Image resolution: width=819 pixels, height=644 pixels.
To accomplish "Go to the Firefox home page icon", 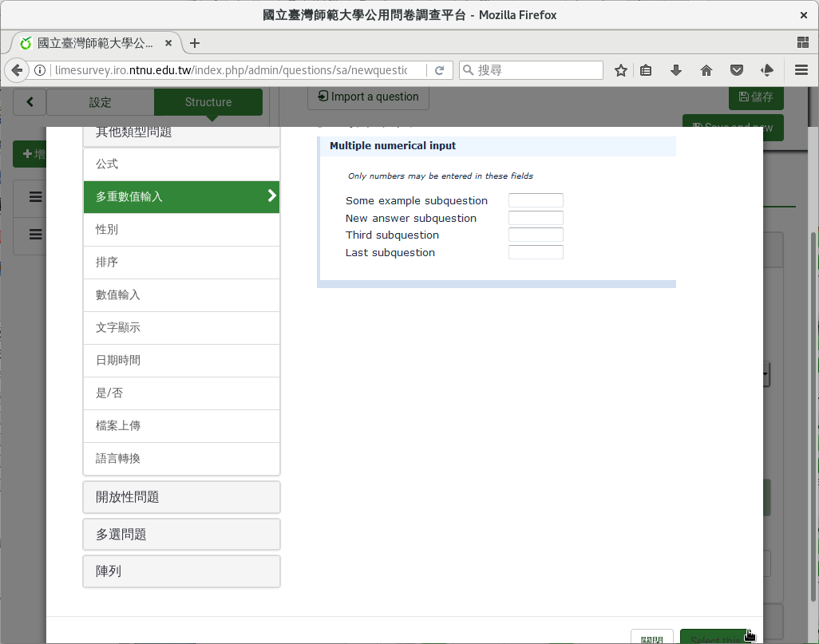I will click(706, 70).
